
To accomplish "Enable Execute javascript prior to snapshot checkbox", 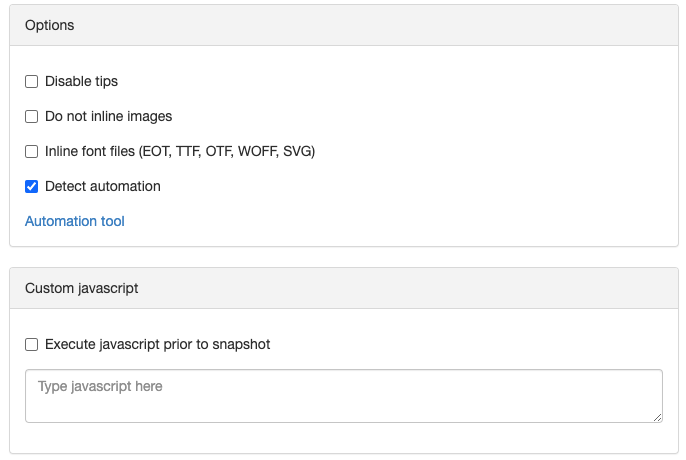I will [32, 344].
